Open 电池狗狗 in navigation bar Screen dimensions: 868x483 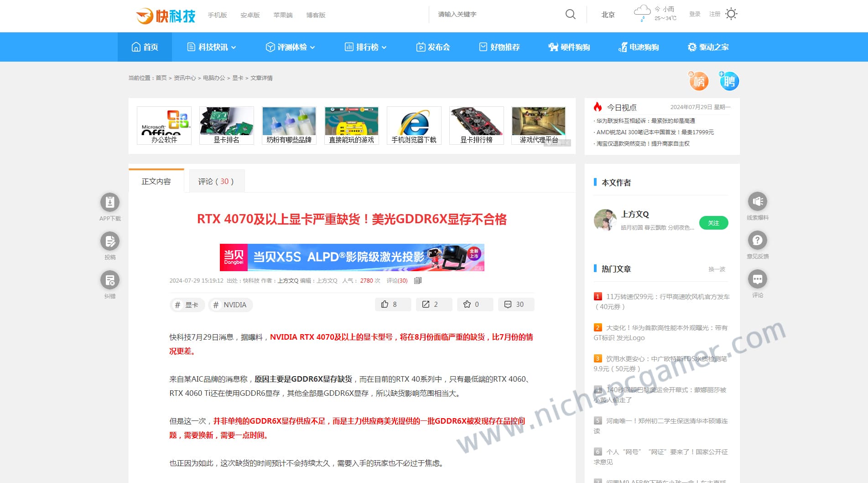tap(639, 47)
